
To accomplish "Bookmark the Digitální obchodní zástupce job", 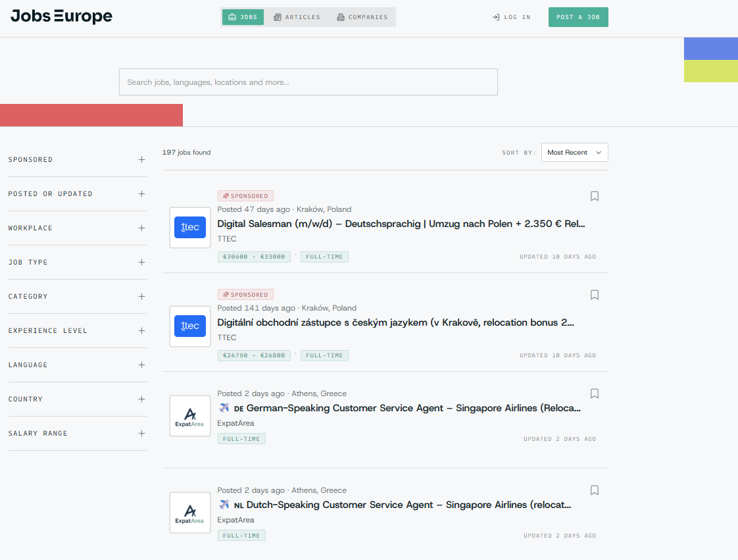I will tap(595, 295).
